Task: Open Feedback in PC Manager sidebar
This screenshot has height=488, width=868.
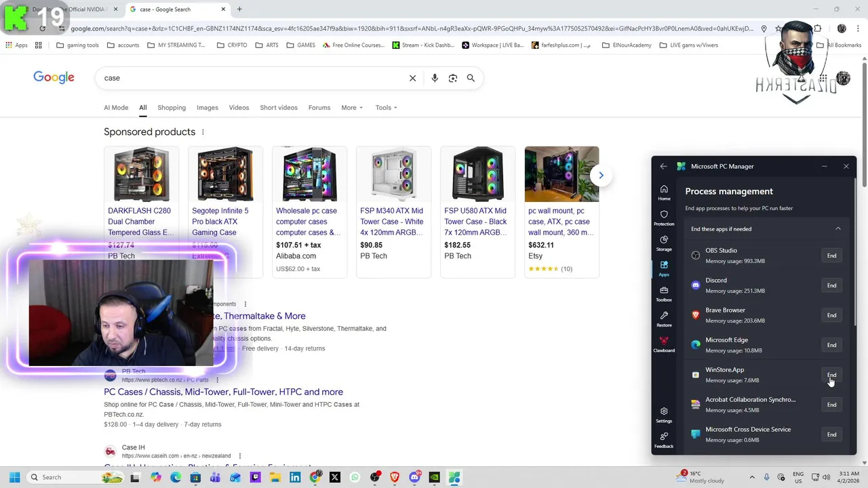Action: tap(664, 440)
